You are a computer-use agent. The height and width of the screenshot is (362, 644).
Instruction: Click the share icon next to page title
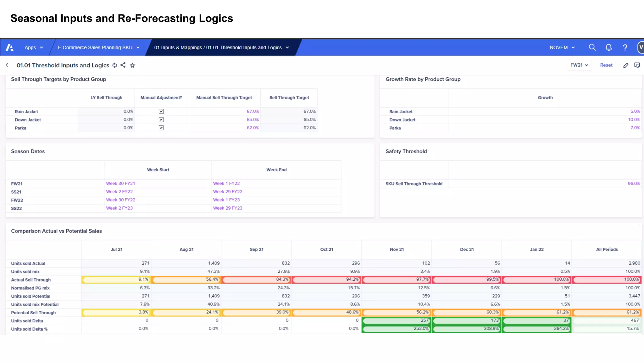(x=123, y=65)
